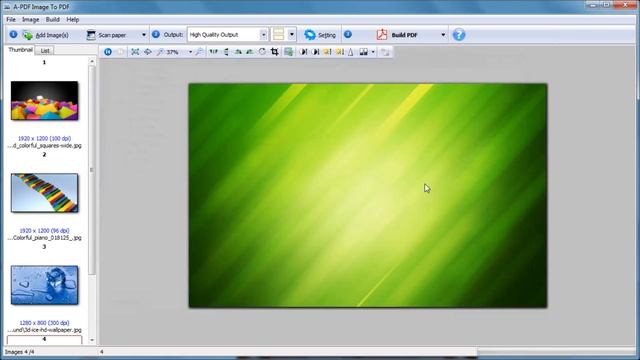Click the Add Image(s) button

pos(46,35)
